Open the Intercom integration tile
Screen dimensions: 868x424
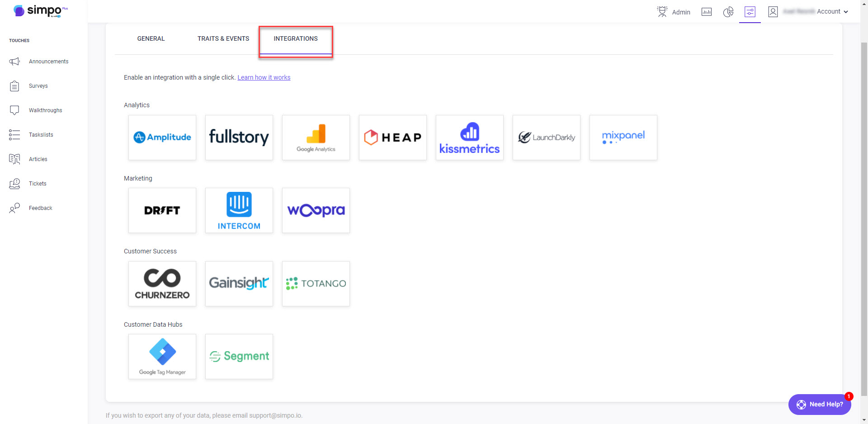pyautogui.click(x=239, y=210)
